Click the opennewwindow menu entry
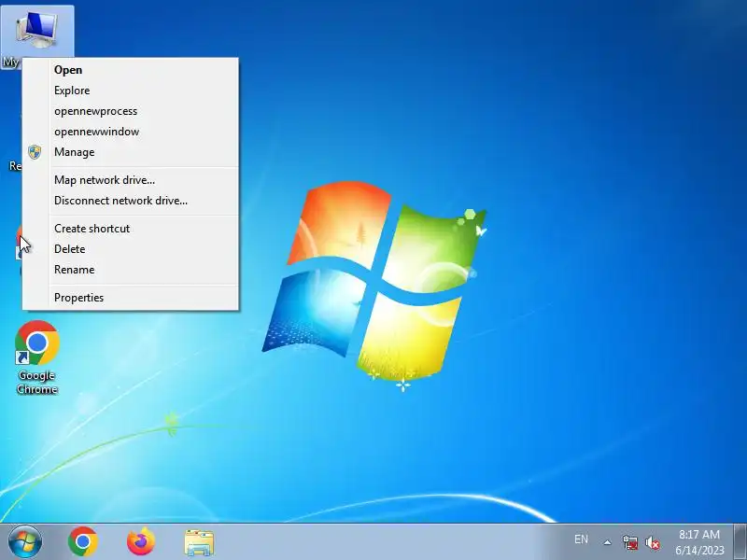The image size is (747, 560). point(131,132)
